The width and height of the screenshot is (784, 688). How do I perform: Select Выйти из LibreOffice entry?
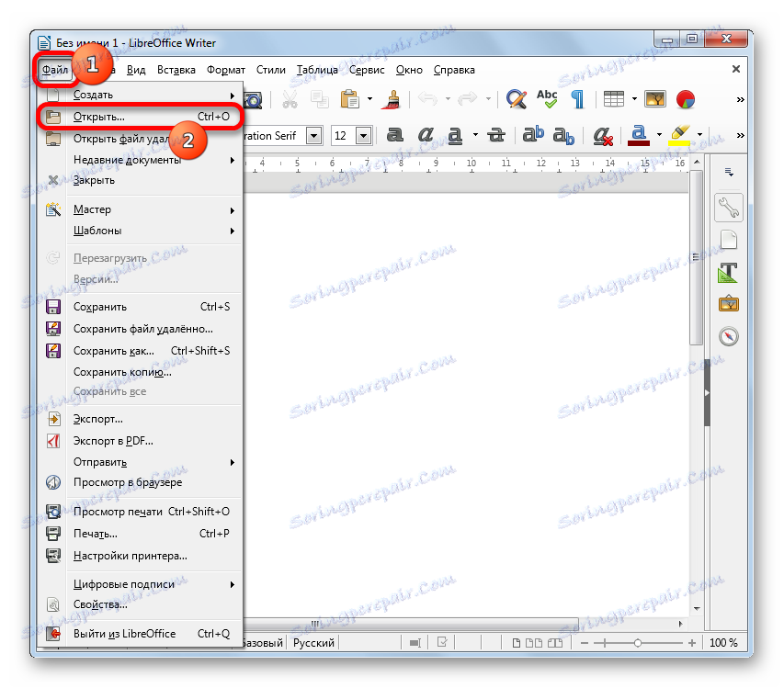139,634
